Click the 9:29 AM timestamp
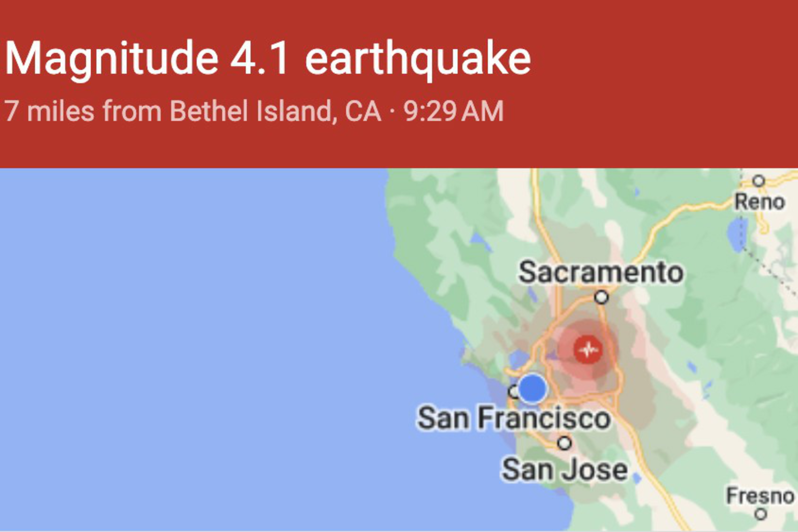798x532 pixels. [x=454, y=111]
